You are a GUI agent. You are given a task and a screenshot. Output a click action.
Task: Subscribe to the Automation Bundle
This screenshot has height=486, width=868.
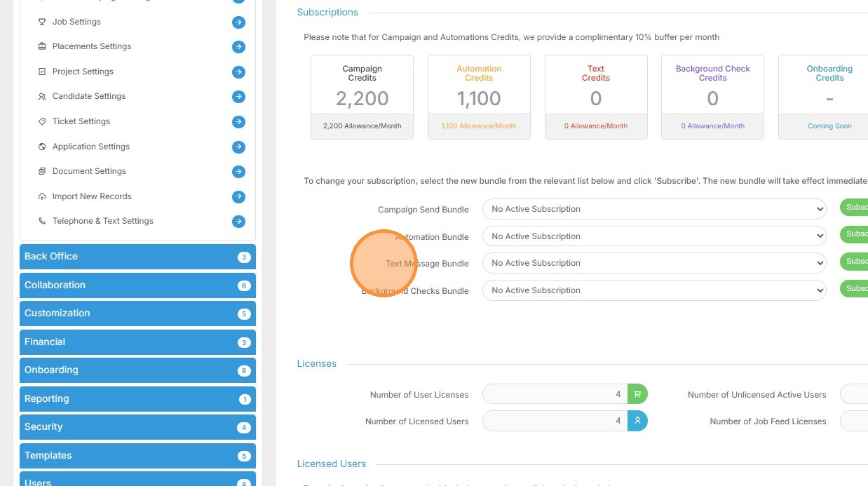pyautogui.click(x=855, y=234)
